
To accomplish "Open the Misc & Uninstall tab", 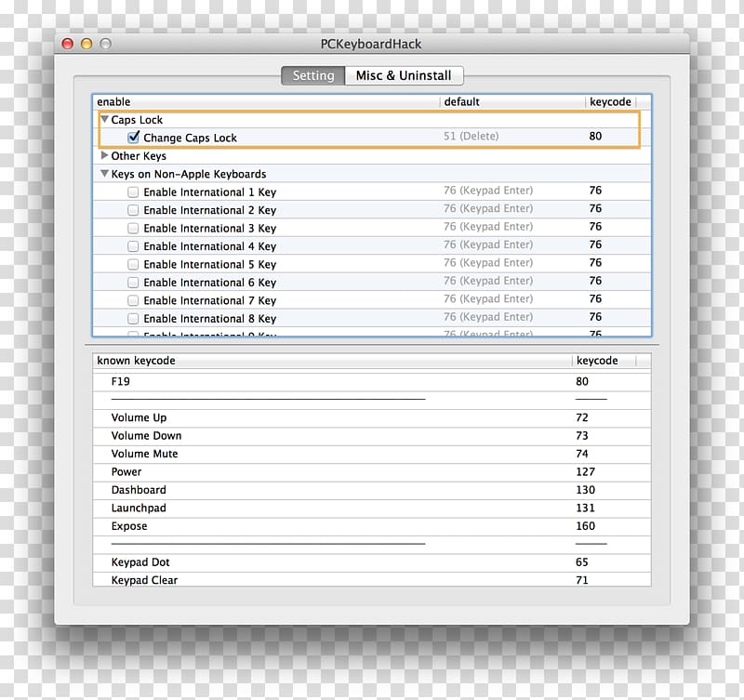I will (x=404, y=75).
